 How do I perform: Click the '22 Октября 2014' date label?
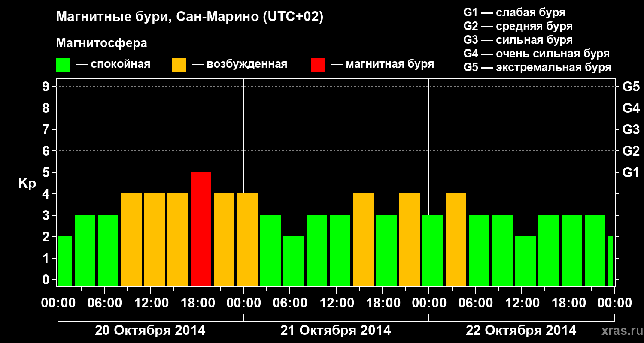[521, 331]
